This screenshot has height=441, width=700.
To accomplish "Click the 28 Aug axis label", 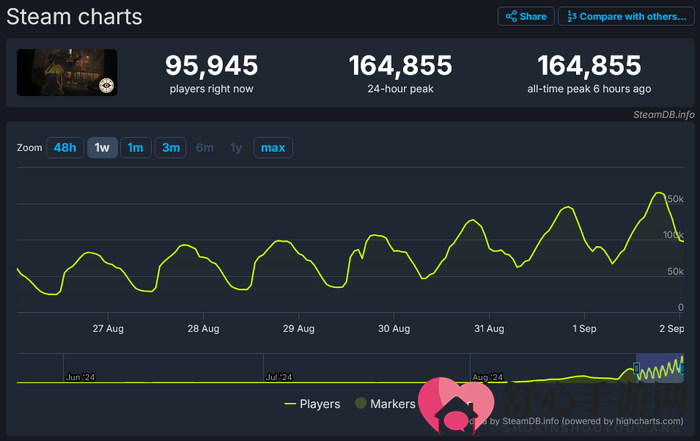I will (x=204, y=329).
